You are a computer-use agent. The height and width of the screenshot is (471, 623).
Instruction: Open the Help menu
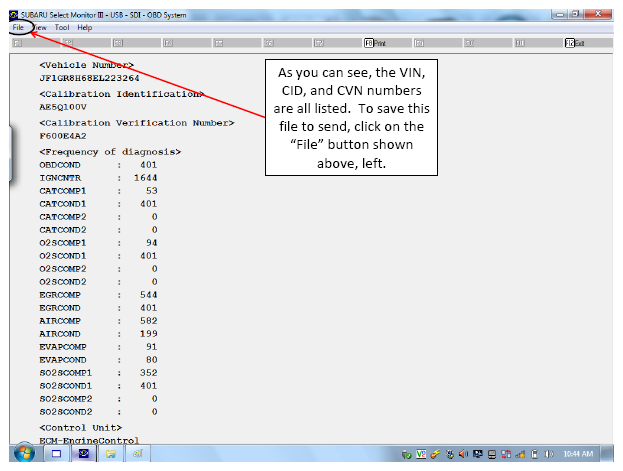pyautogui.click(x=85, y=27)
